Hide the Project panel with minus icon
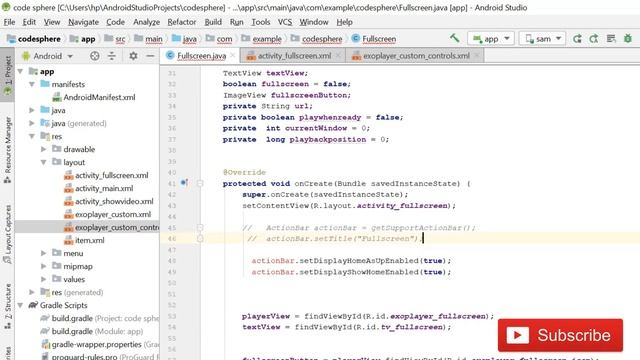 150,56
